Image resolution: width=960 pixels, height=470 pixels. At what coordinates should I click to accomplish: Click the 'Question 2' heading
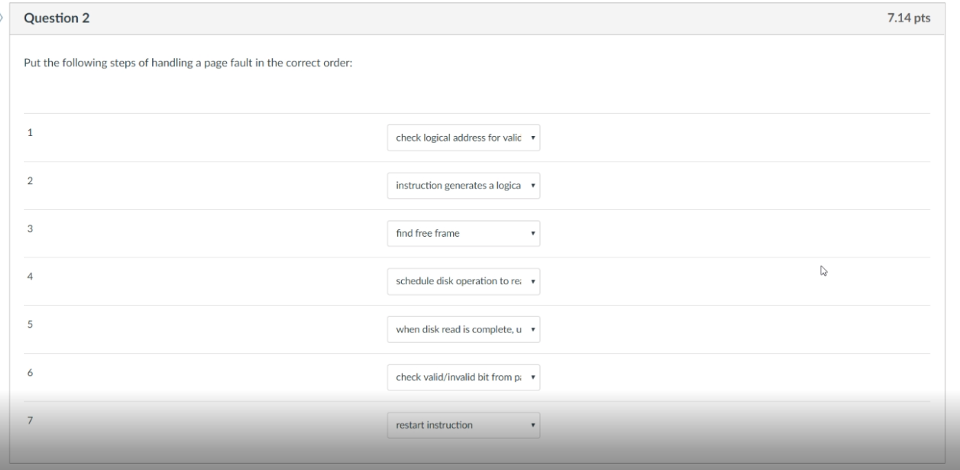pos(50,17)
